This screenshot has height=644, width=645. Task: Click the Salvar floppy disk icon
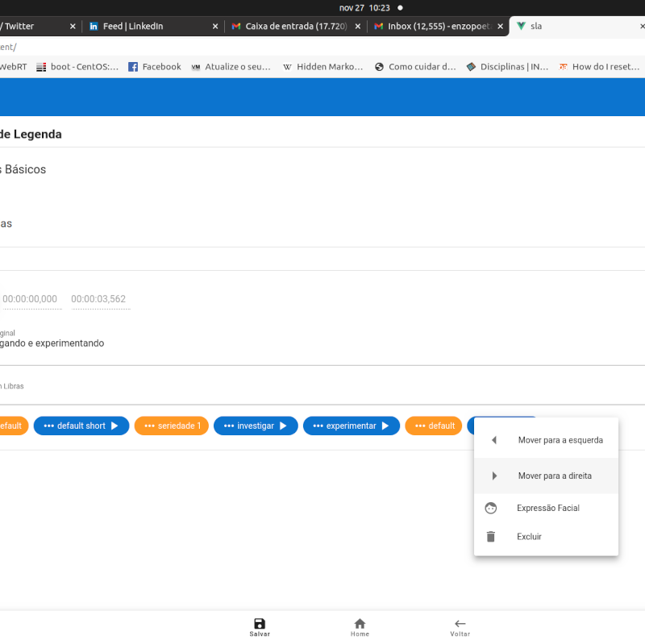click(x=260, y=623)
